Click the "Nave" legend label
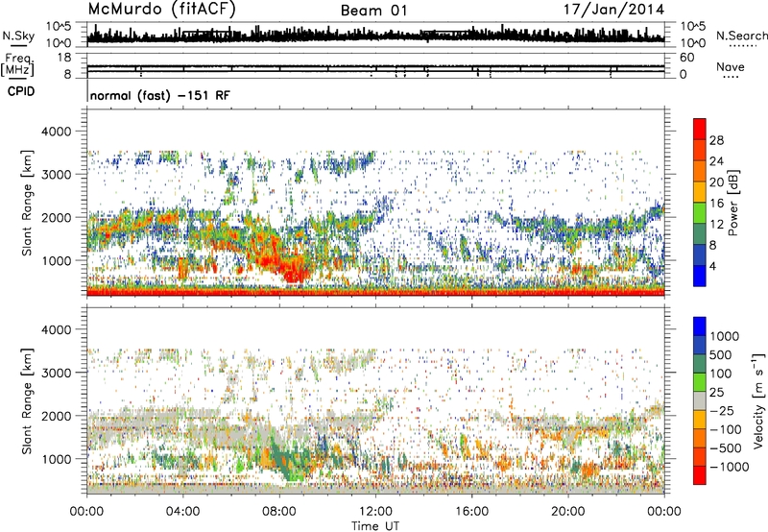The height and width of the screenshot is (532, 768). pyautogui.click(x=731, y=66)
